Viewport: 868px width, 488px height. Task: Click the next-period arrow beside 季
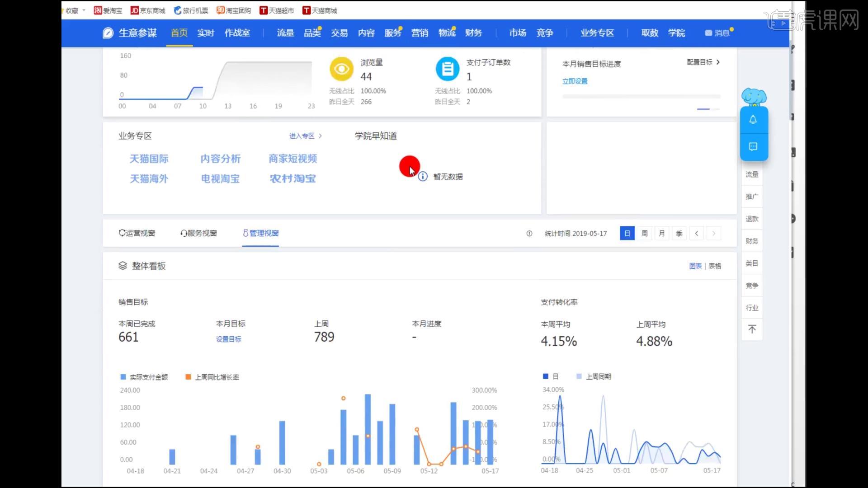tap(713, 233)
